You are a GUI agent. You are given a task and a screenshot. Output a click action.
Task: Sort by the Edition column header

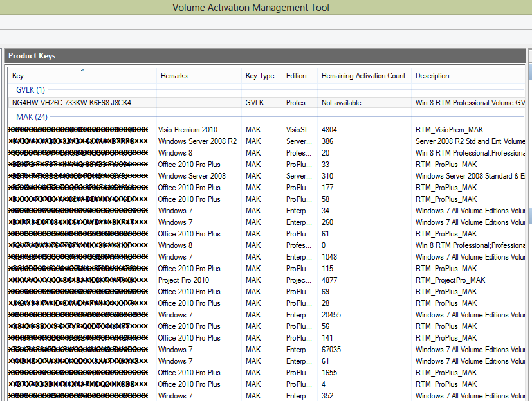coord(300,76)
